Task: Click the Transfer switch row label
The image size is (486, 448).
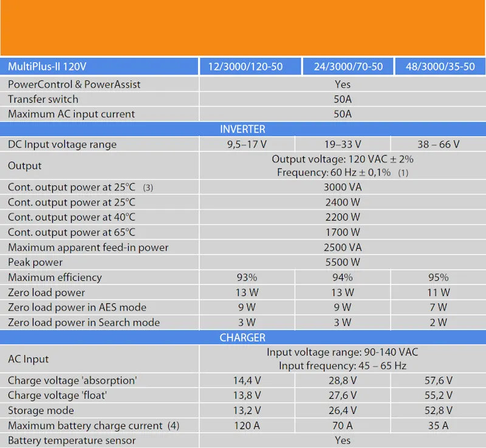Action: coord(43,99)
